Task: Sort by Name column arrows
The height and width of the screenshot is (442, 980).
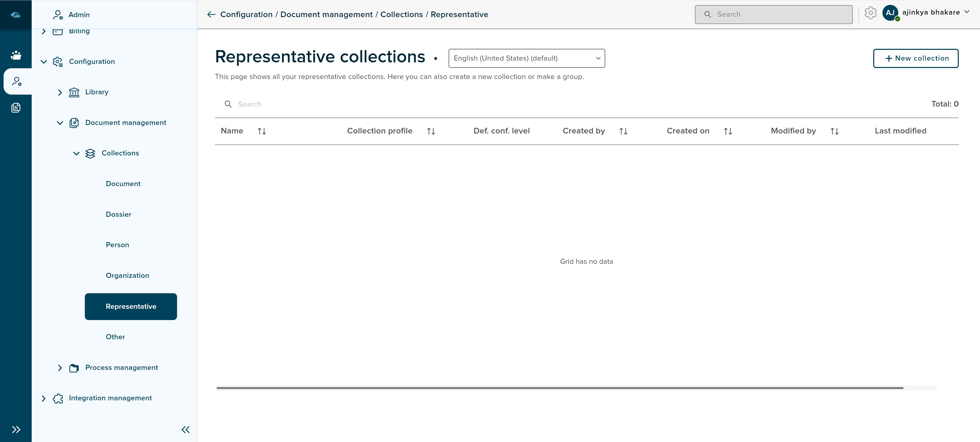Action: point(262,131)
